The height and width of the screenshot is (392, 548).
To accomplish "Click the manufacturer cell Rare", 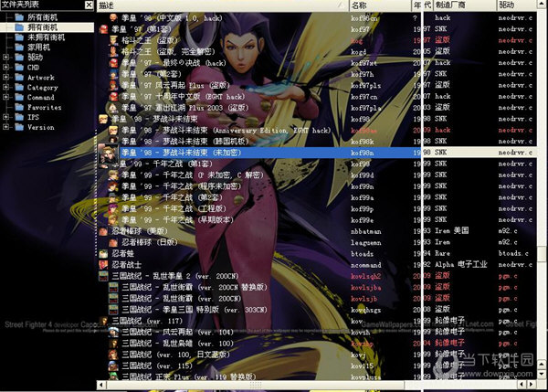I will coord(442,253).
